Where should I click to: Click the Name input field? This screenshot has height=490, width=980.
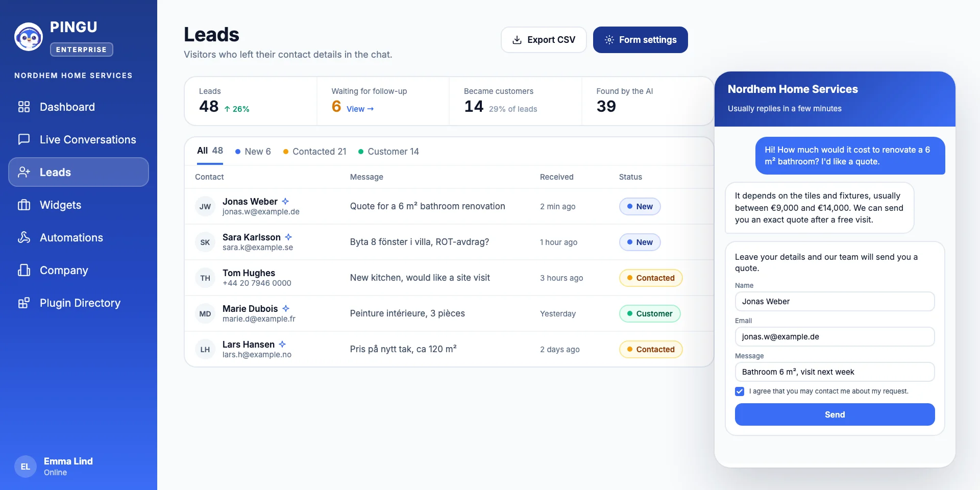[835, 301]
